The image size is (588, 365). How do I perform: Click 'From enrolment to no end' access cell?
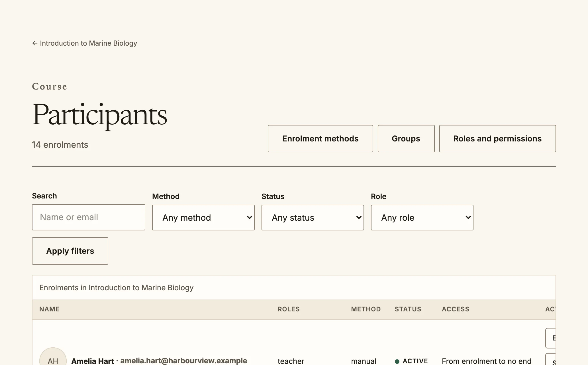coord(487,361)
